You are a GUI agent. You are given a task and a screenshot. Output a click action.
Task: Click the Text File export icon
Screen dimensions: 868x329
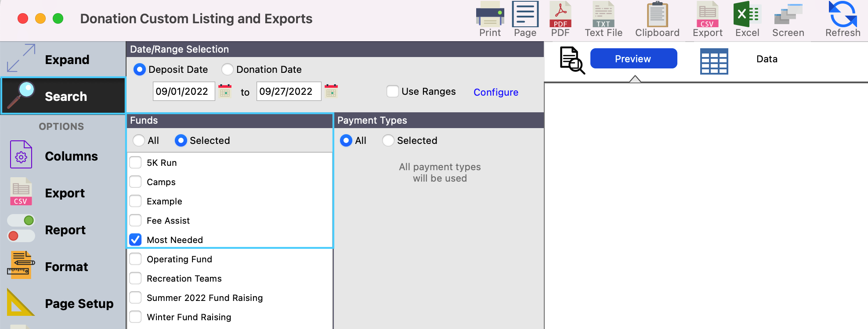point(603,19)
